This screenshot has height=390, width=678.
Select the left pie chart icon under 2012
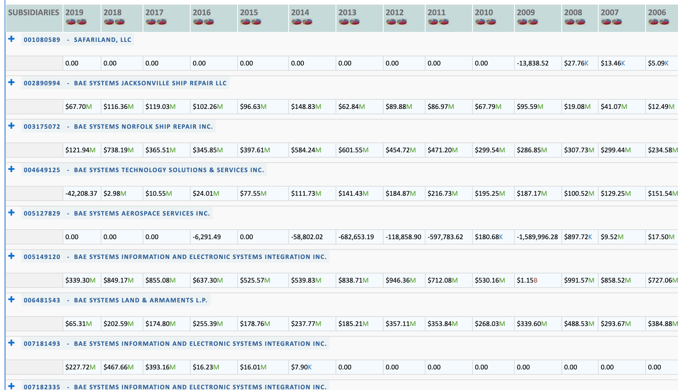391,22
